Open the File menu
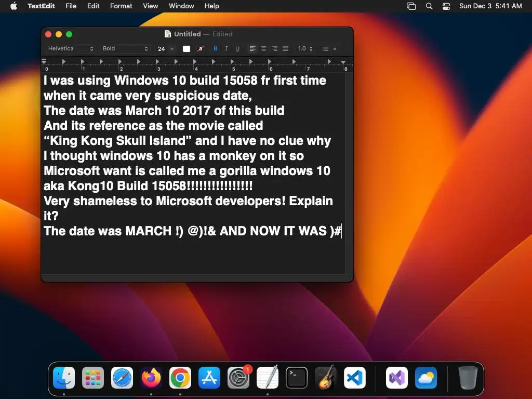Image resolution: width=532 pixels, height=399 pixels. pos(71,6)
